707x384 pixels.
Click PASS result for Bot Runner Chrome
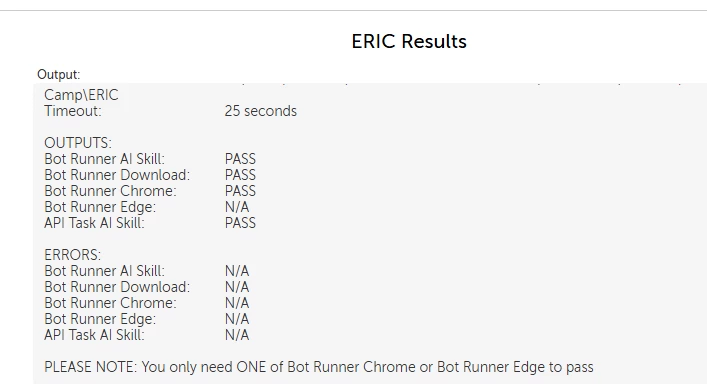(x=240, y=191)
